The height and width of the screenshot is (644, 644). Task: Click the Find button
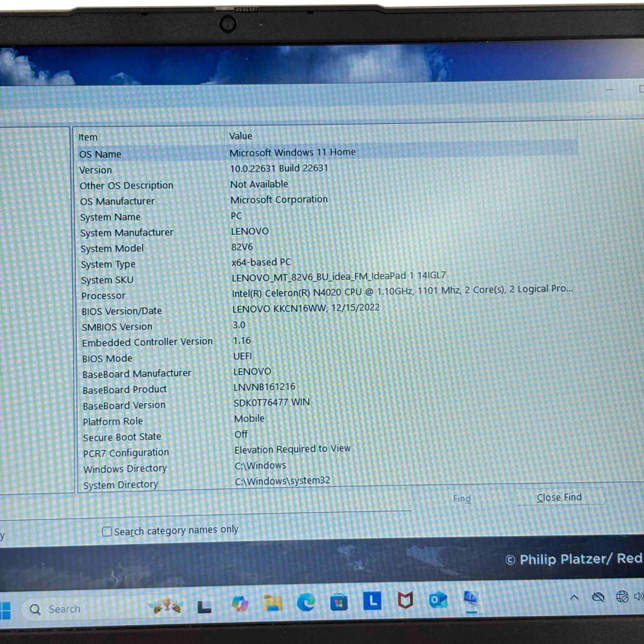click(x=462, y=499)
